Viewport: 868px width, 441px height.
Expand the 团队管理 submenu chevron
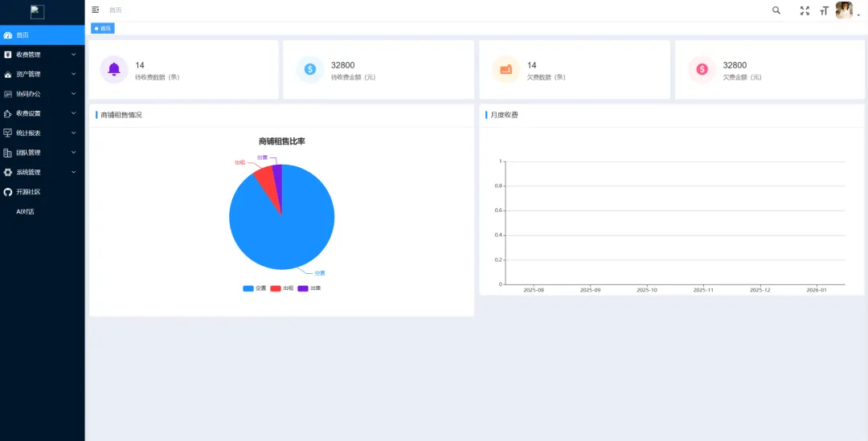[74, 152]
